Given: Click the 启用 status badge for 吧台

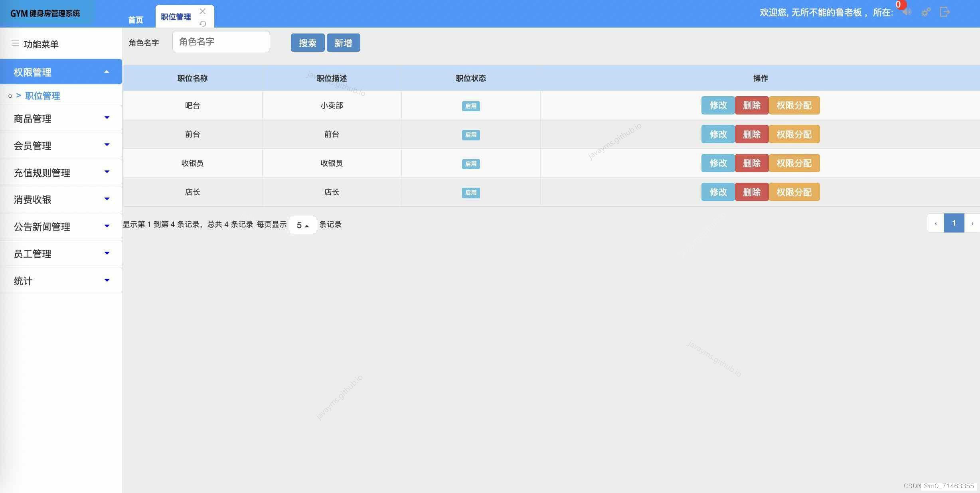Looking at the screenshot, I should [471, 106].
